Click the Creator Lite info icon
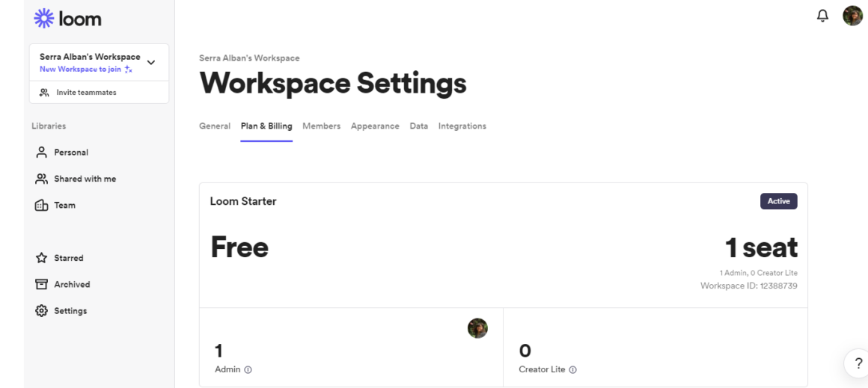The image size is (868, 388). pyautogui.click(x=573, y=370)
